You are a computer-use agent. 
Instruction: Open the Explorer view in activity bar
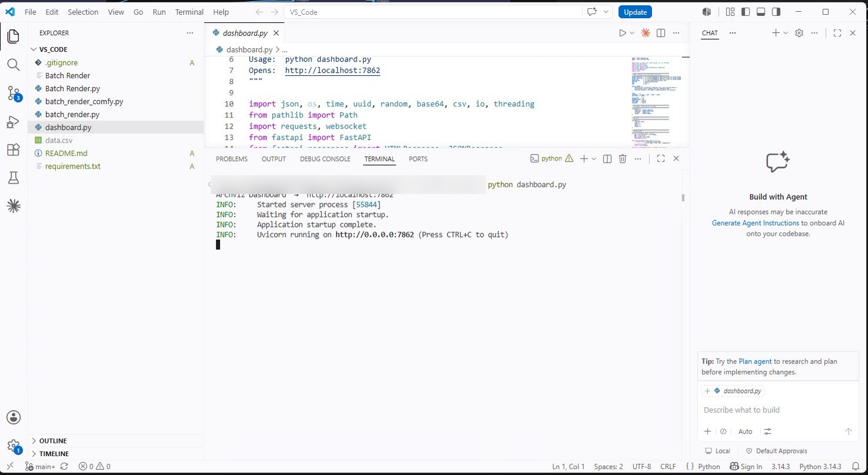[x=13, y=36]
